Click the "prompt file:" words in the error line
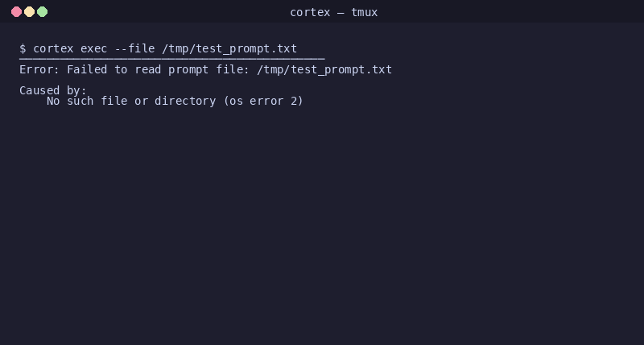This screenshot has width=644, height=345. coord(209,70)
